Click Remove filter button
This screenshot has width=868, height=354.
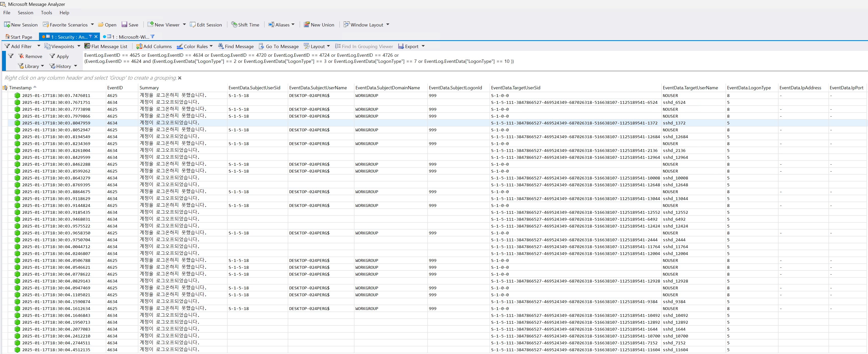[30, 56]
